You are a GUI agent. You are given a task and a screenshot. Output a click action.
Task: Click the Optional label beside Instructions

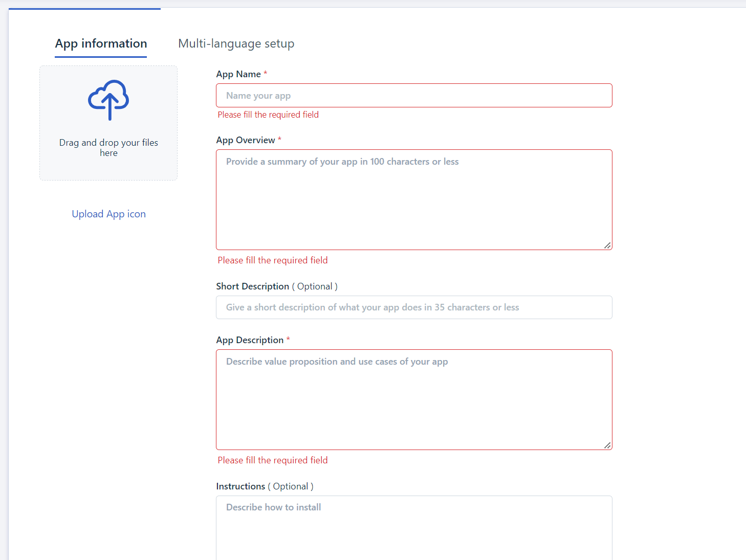pos(291,486)
